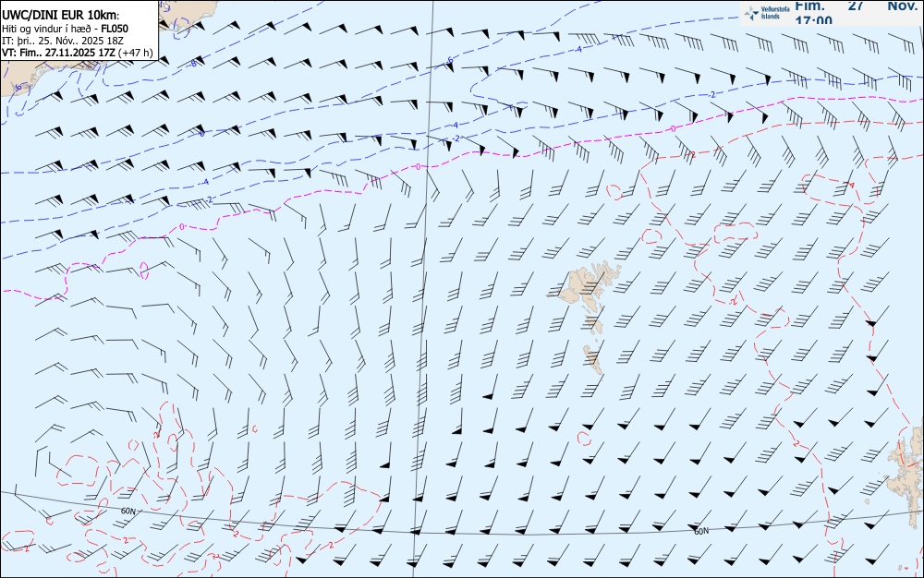The width and height of the screenshot is (924, 578).
Task: Click the '17:00' time label in header
Action: (813, 20)
